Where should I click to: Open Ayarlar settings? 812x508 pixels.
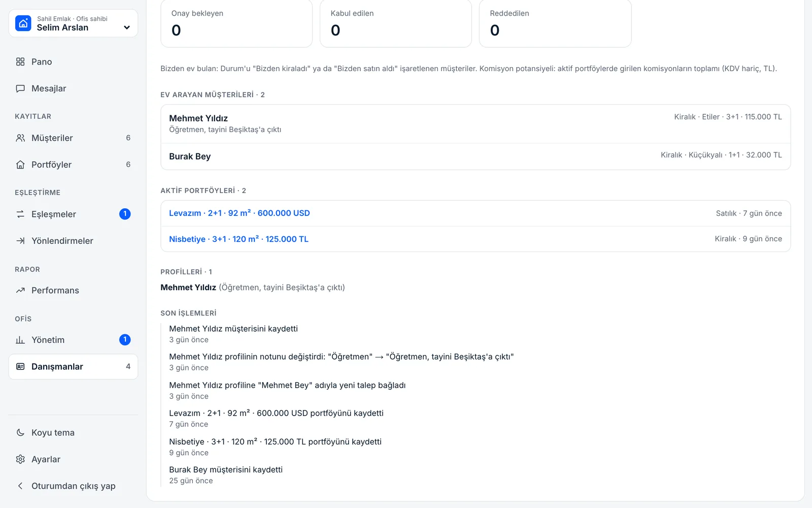(x=73, y=459)
